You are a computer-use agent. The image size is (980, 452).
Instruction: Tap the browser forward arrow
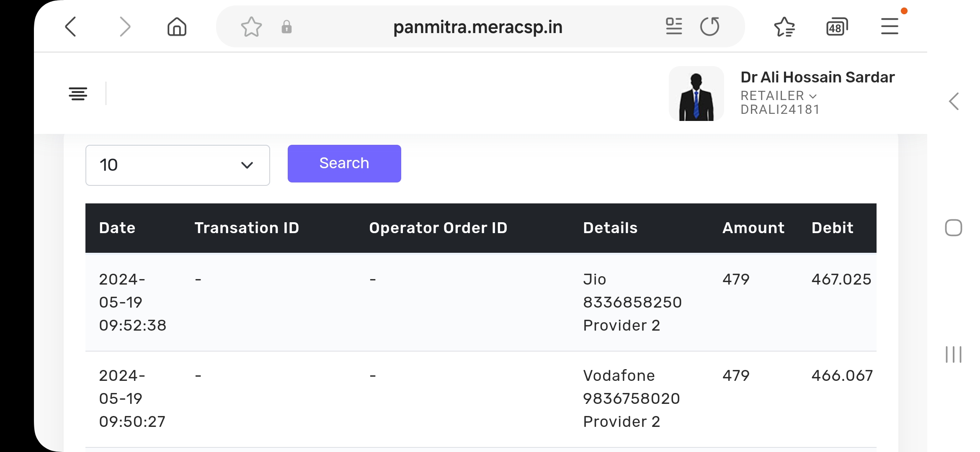[x=124, y=27]
